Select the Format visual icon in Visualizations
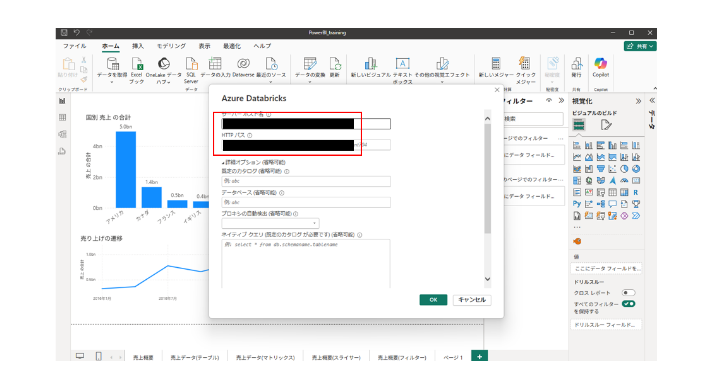The image size is (721, 386). click(606, 125)
